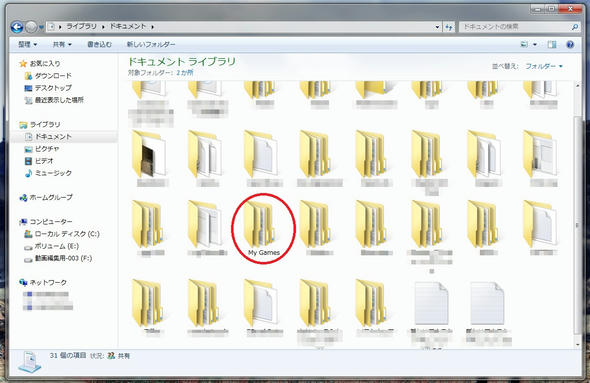This screenshot has width=590, height=383.
Task: Click the 共有 status in details pane
Action: (123, 356)
